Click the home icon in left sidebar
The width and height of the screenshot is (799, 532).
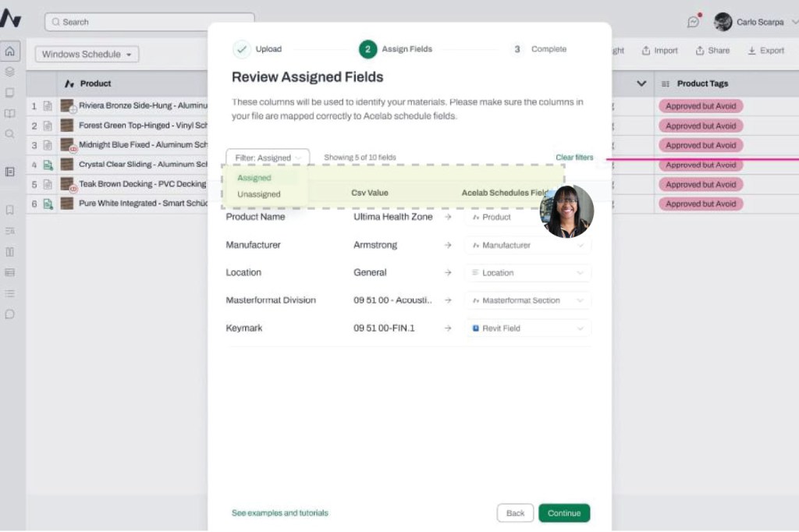[x=9, y=51]
